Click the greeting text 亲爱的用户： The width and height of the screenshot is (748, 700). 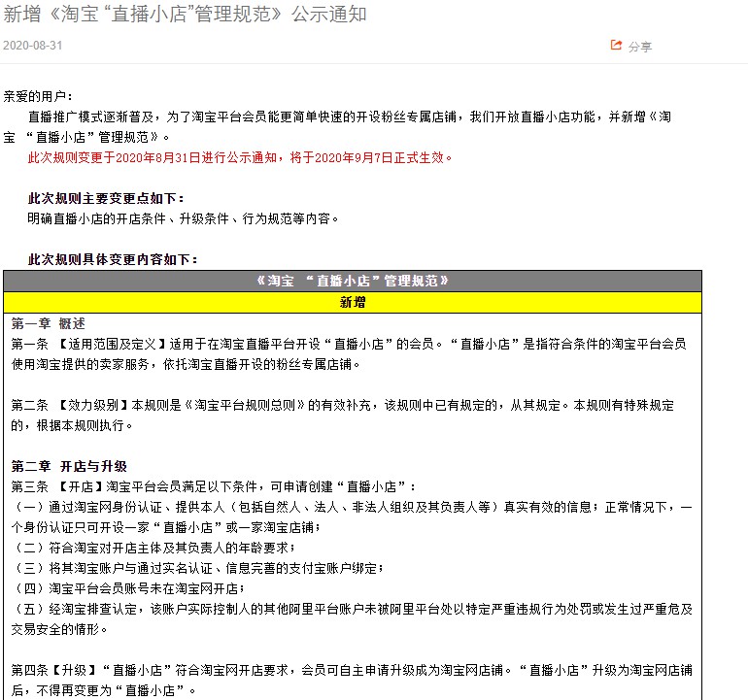pos(38,96)
